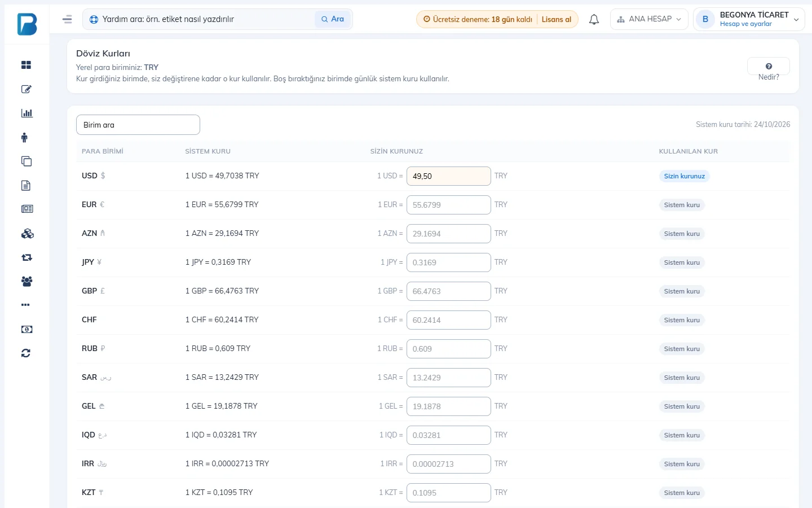Click the Sistem kuru tarihi date text
Screen dimensions: 812x508
(x=743, y=124)
